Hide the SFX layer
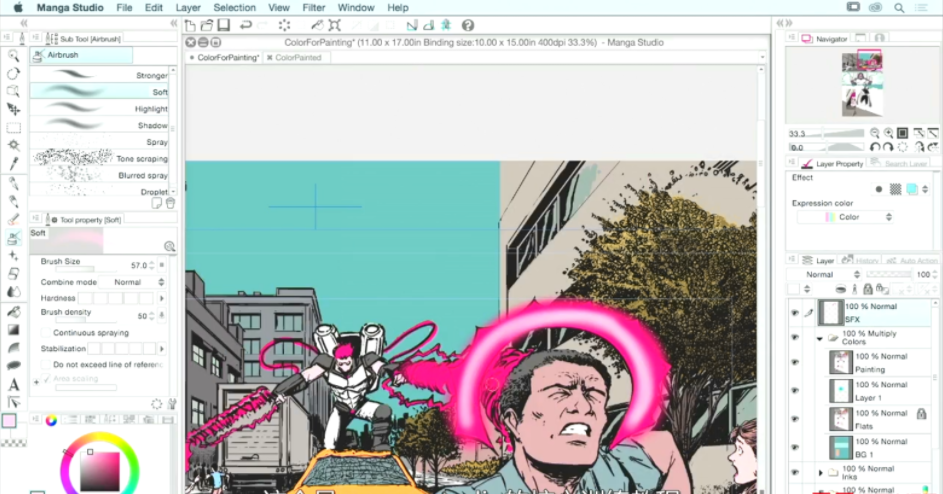Image resolution: width=943 pixels, height=494 pixels. click(795, 312)
